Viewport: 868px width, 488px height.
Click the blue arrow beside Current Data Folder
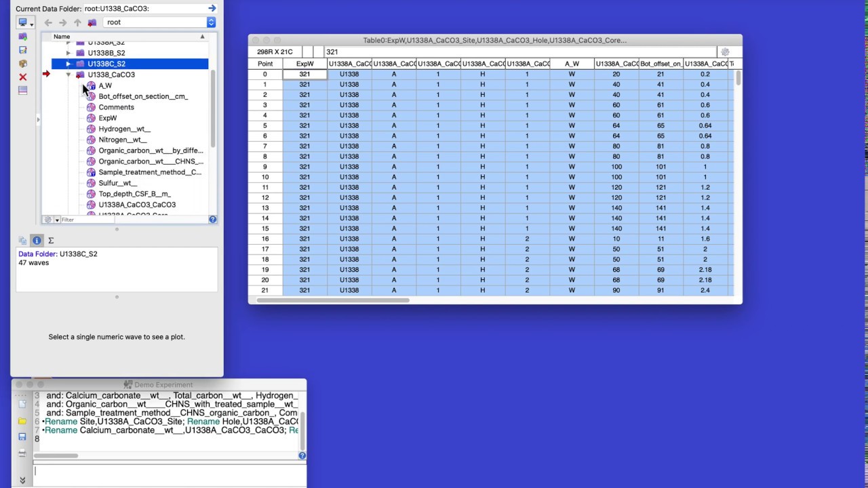pyautogui.click(x=212, y=8)
